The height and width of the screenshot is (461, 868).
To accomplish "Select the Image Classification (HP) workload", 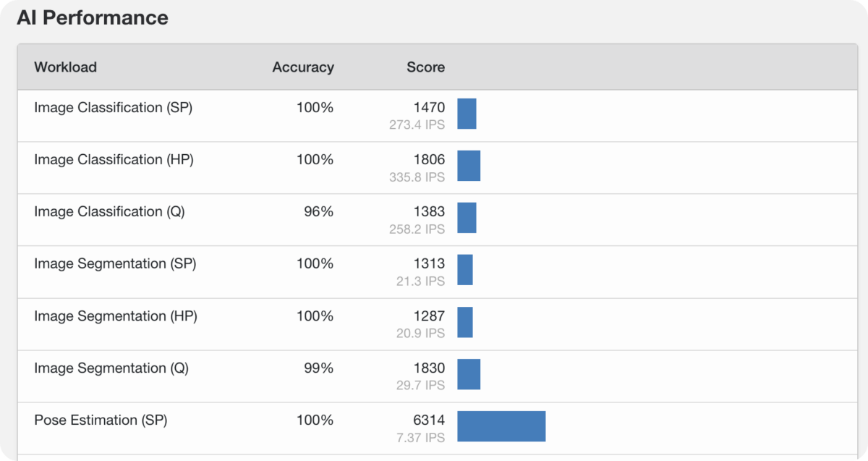I will tap(114, 160).
